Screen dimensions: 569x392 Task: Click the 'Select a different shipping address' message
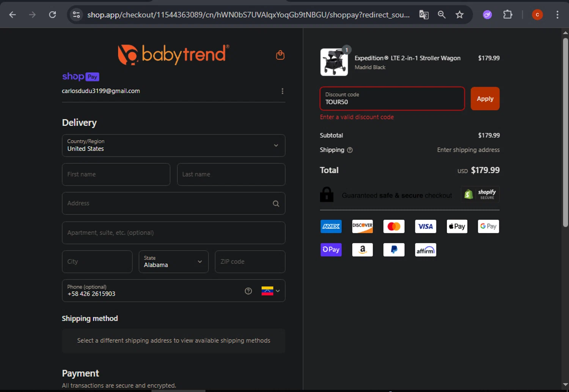(174, 341)
